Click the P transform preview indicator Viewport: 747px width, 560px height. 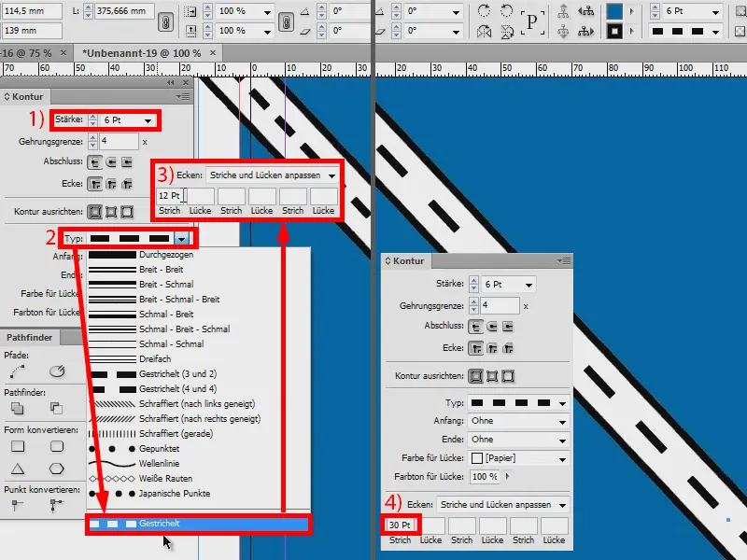(532, 21)
